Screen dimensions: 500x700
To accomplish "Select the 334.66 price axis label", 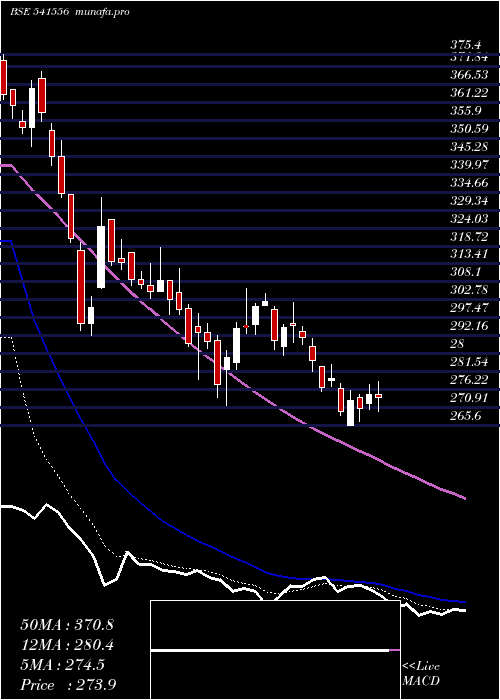I will pyautogui.click(x=469, y=183).
